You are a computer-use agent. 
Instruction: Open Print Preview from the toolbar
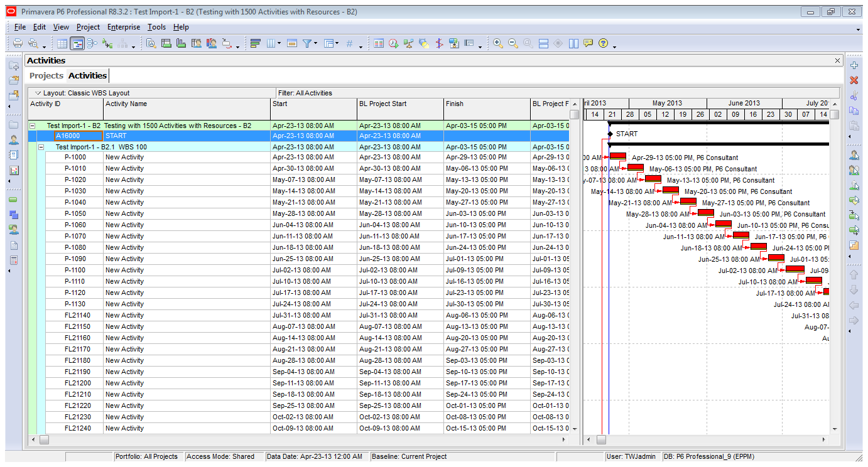click(32, 43)
